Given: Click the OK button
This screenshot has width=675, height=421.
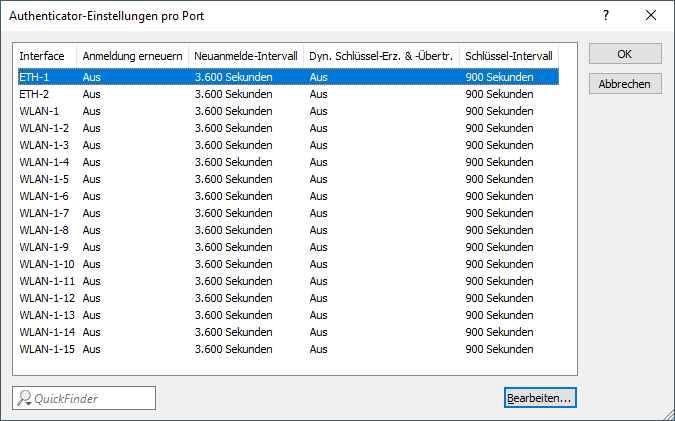Looking at the screenshot, I should [624, 54].
